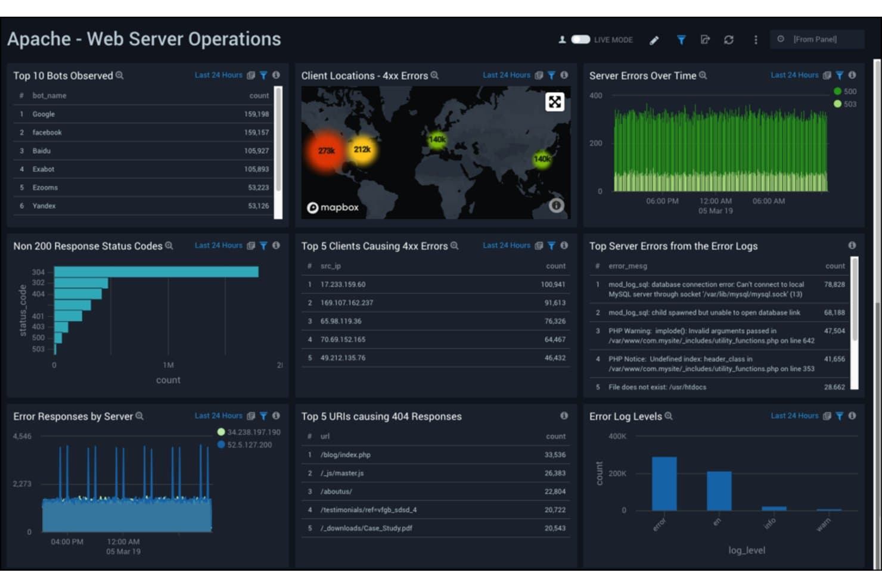Sort clients table by src_ip column header
Image resolution: width=882 pixels, height=588 pixels.
[x=331, y=266]
